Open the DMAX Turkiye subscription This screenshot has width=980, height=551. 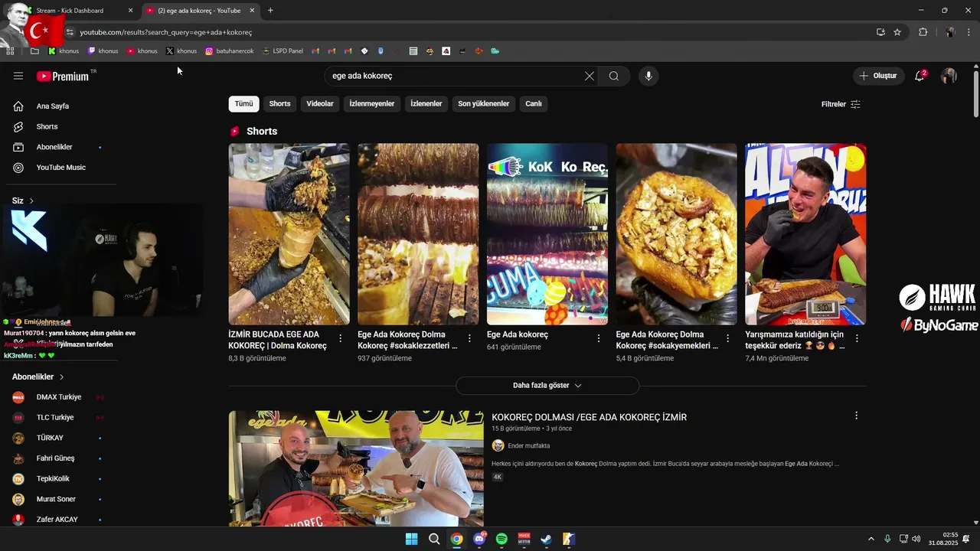pyautogui.click(x=58, y=397)
